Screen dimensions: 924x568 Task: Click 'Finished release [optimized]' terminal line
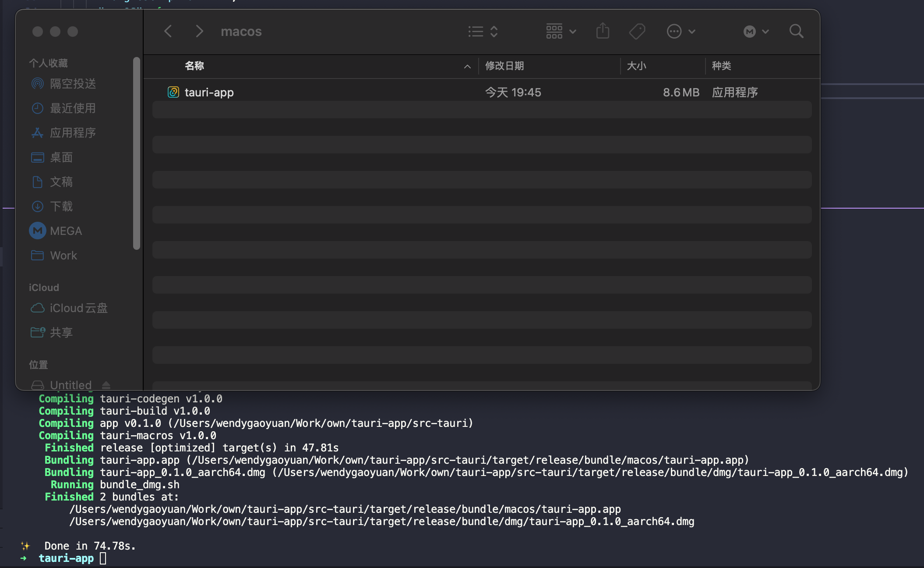point(192,448)
